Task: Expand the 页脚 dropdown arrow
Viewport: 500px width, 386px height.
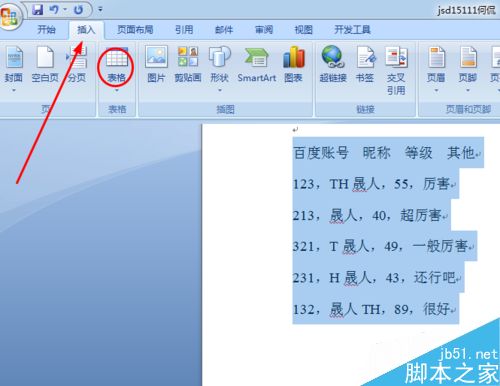Action: coord(468,90)
